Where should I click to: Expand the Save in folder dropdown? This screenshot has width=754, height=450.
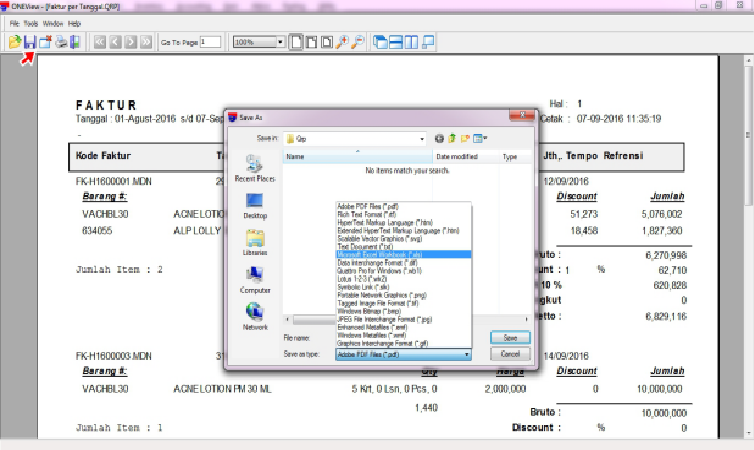point(423,138)
